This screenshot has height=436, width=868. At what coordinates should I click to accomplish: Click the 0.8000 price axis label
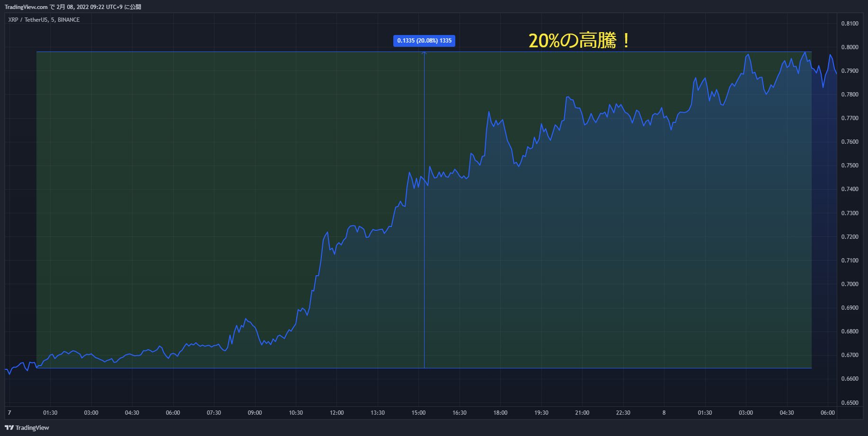(850, 47)
